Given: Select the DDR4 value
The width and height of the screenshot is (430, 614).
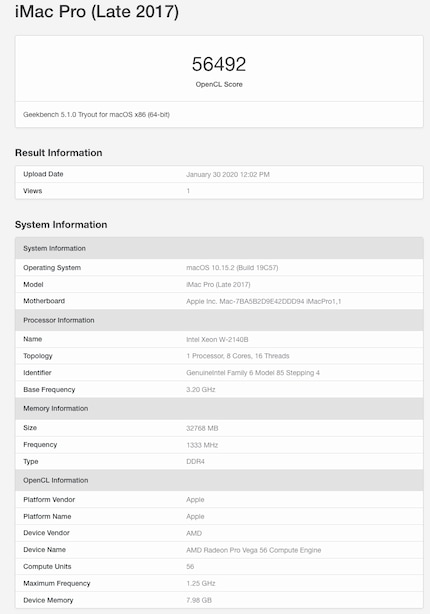Looking at the screenshot, I should click(x=195, y=462).
